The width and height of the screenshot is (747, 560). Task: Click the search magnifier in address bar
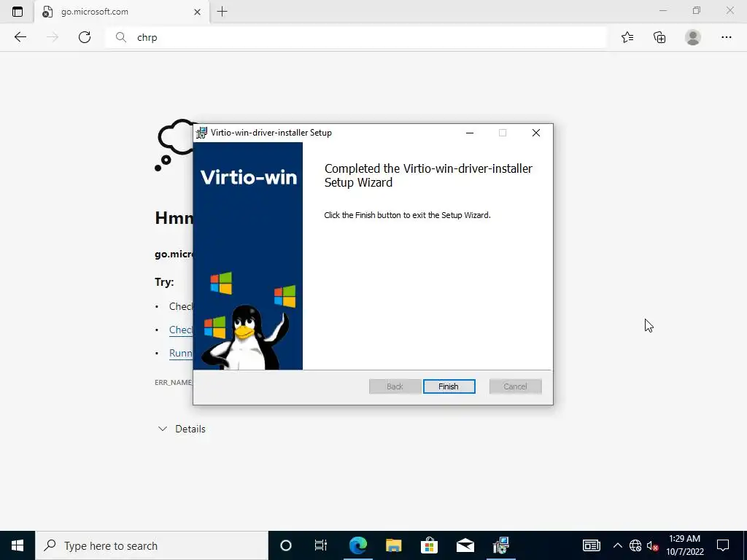[x=121, y=37]
